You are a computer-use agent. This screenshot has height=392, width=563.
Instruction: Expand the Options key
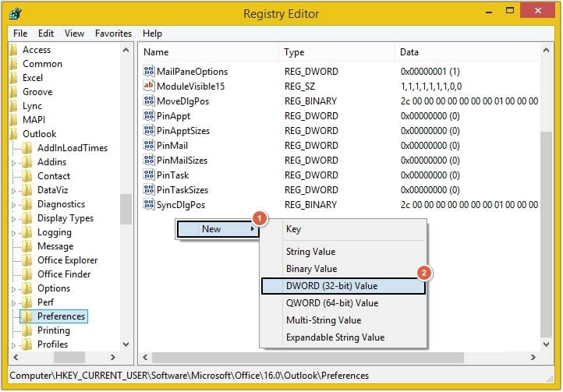click(x=13, y=289)
